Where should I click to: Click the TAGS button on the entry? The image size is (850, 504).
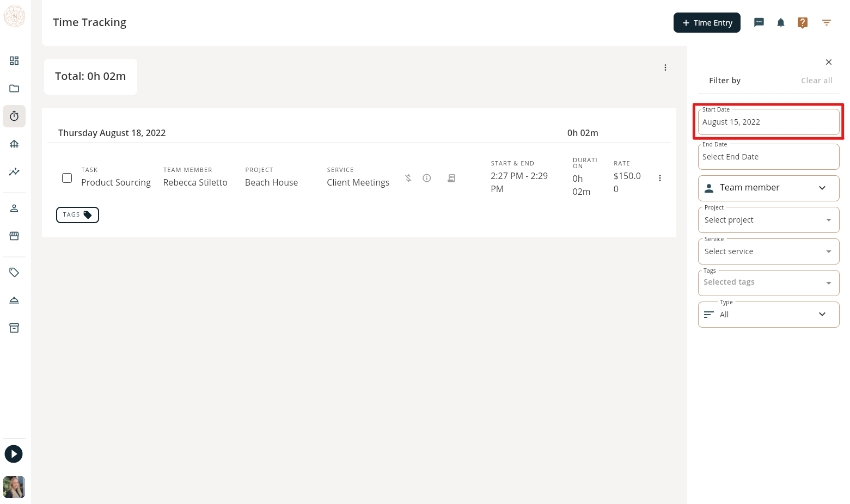click(x=77, y=215)
